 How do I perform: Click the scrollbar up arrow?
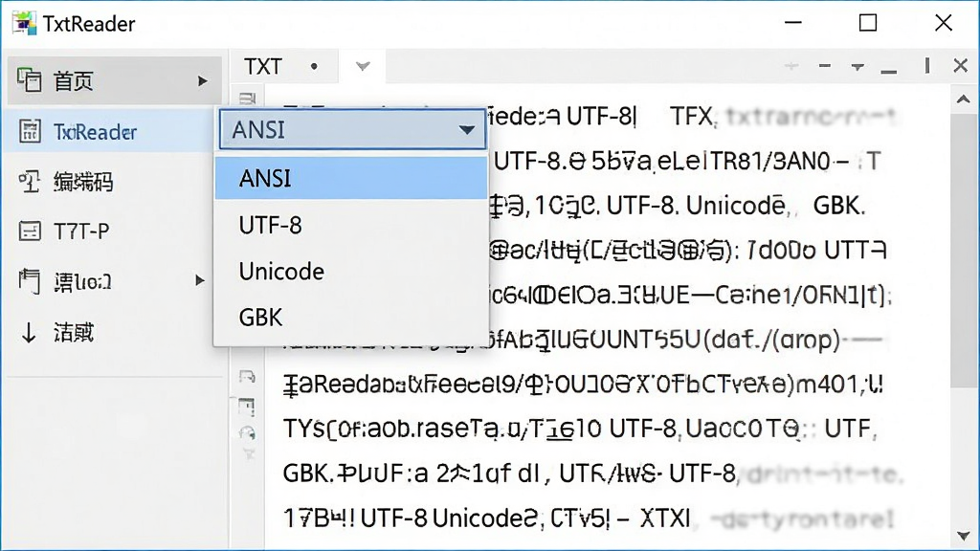coord(963,99)
